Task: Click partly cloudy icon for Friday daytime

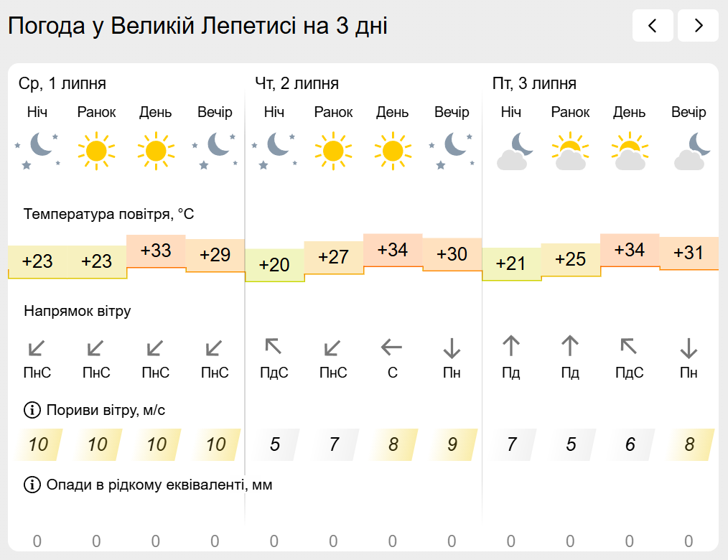Action: 630,151
